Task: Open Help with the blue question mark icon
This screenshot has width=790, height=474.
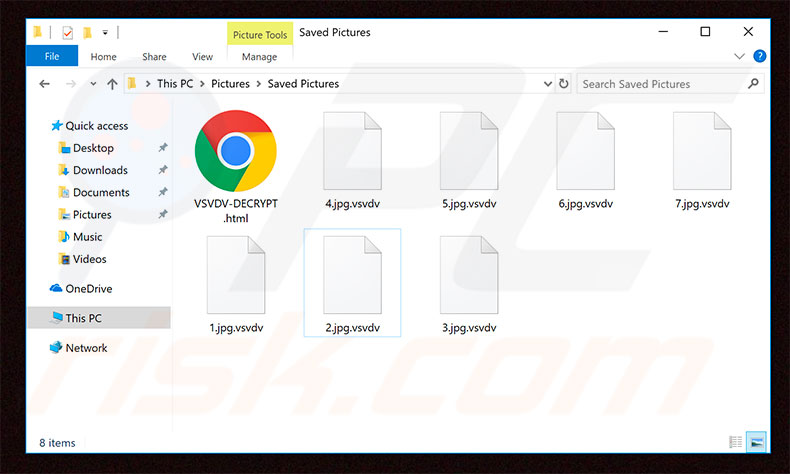Action: coord(760,57)
